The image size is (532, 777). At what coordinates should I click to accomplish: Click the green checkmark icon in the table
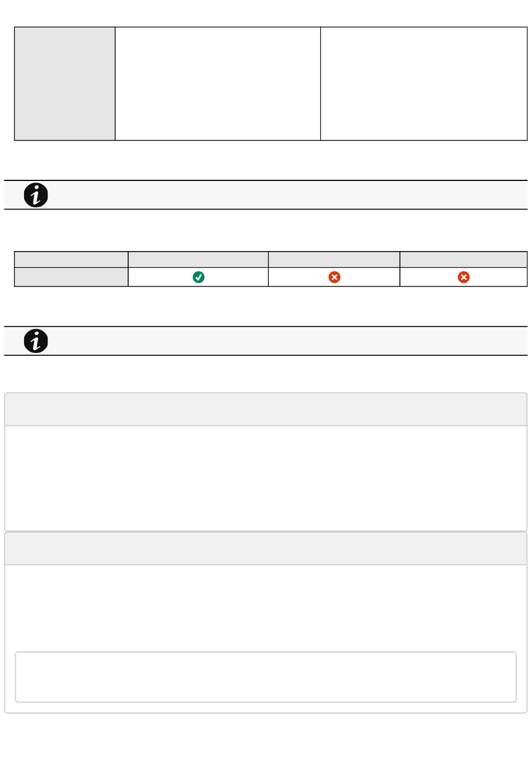(198, 277)
